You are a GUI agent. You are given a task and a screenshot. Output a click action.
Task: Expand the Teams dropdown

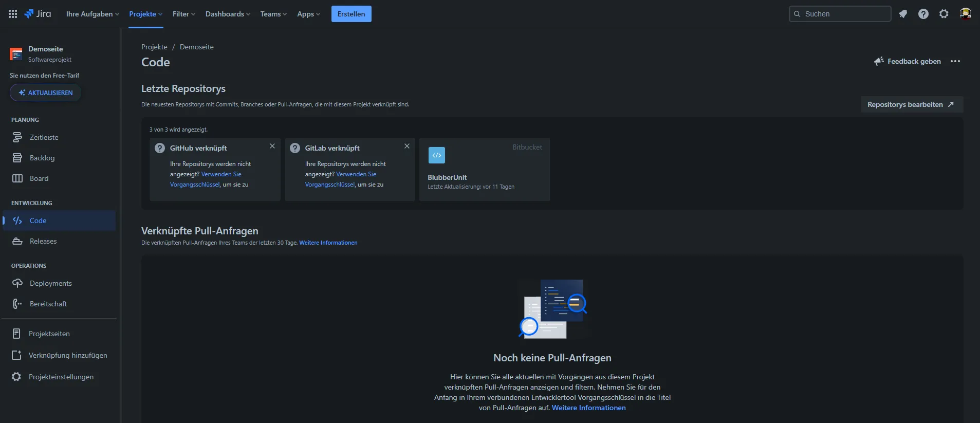tap(273, 14)
